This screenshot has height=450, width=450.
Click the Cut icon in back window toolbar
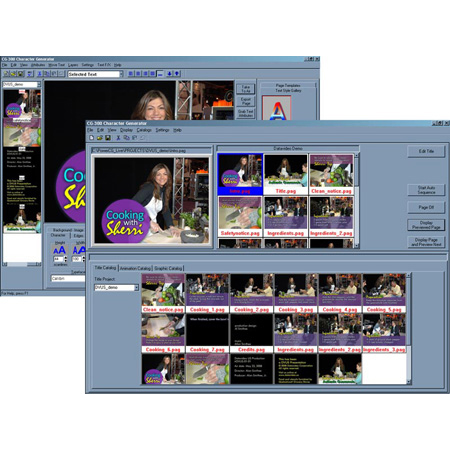point(39,74)
